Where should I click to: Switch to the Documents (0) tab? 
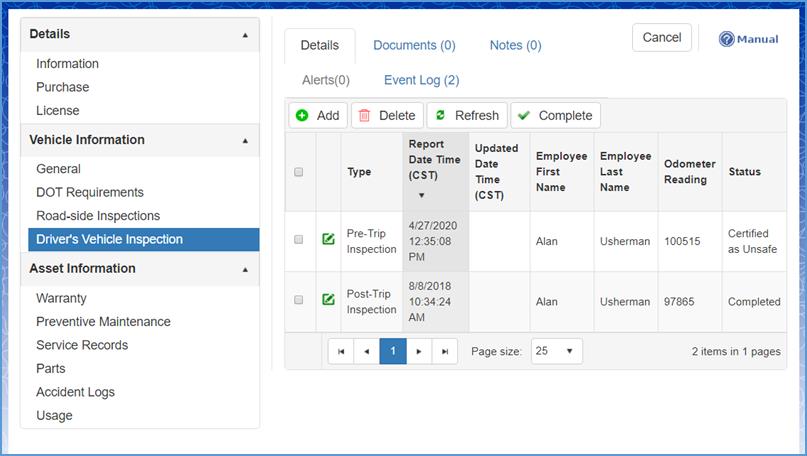414,45
